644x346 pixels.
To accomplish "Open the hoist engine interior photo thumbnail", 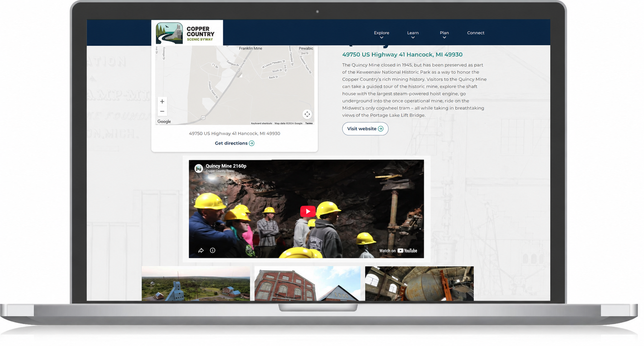I will 419,284.
